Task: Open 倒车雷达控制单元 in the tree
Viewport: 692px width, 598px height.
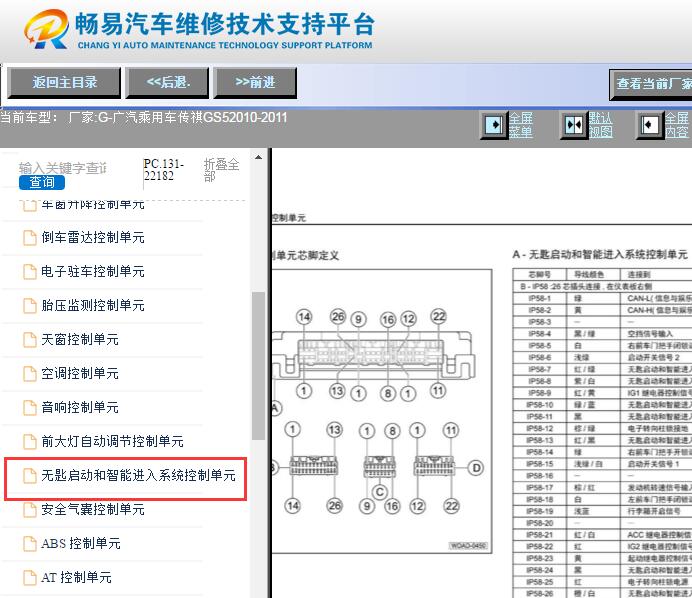Action: tap(93, 237)
